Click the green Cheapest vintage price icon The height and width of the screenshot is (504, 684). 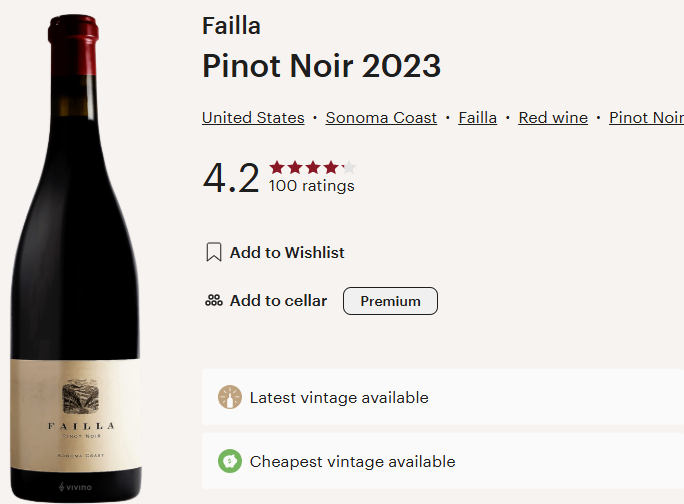(230, 461)
